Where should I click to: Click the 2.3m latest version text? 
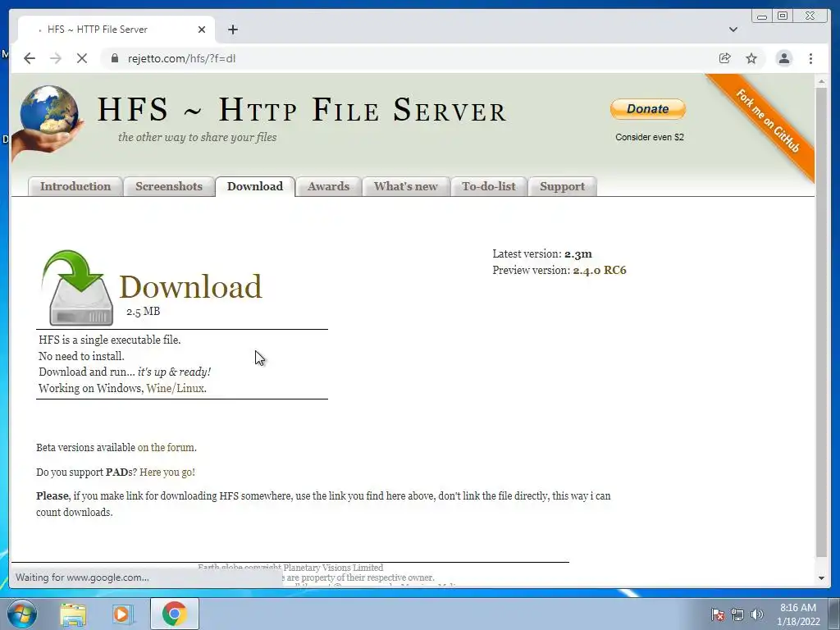tap(578, 254)
